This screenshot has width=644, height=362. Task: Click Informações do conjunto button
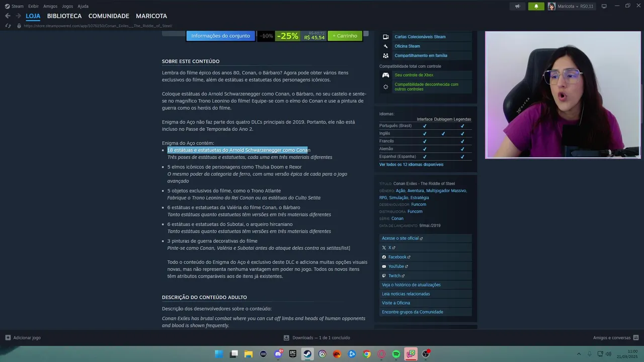coord(220,36)
